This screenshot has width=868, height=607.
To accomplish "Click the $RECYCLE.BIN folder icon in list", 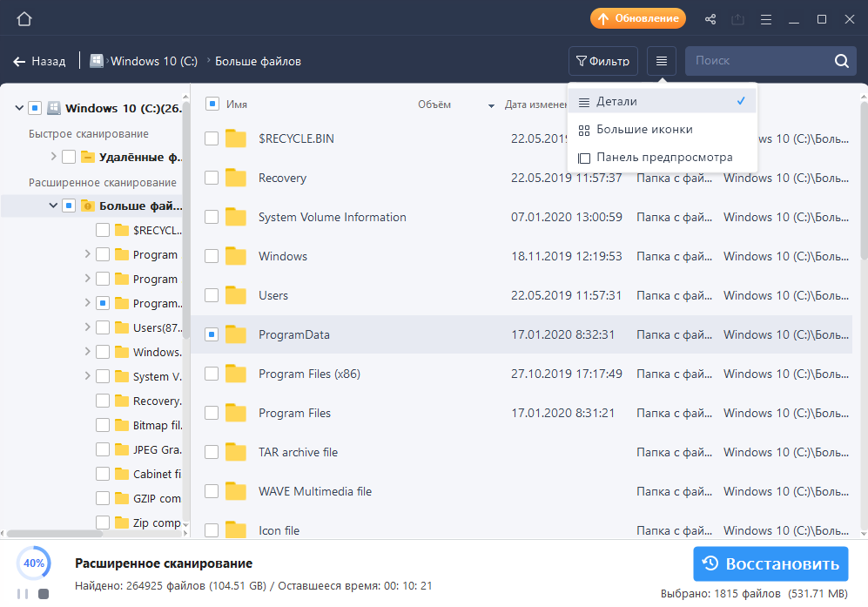I will (236, 138).
